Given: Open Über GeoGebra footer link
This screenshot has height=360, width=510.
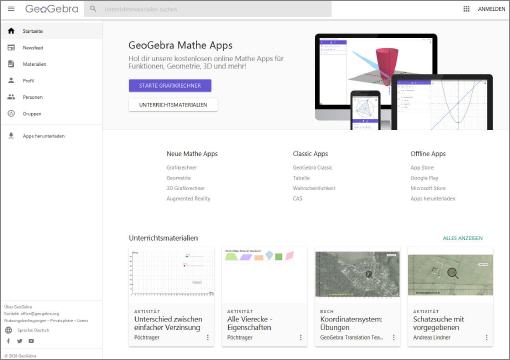Looking at the screenshot, I should pos(18,307).
